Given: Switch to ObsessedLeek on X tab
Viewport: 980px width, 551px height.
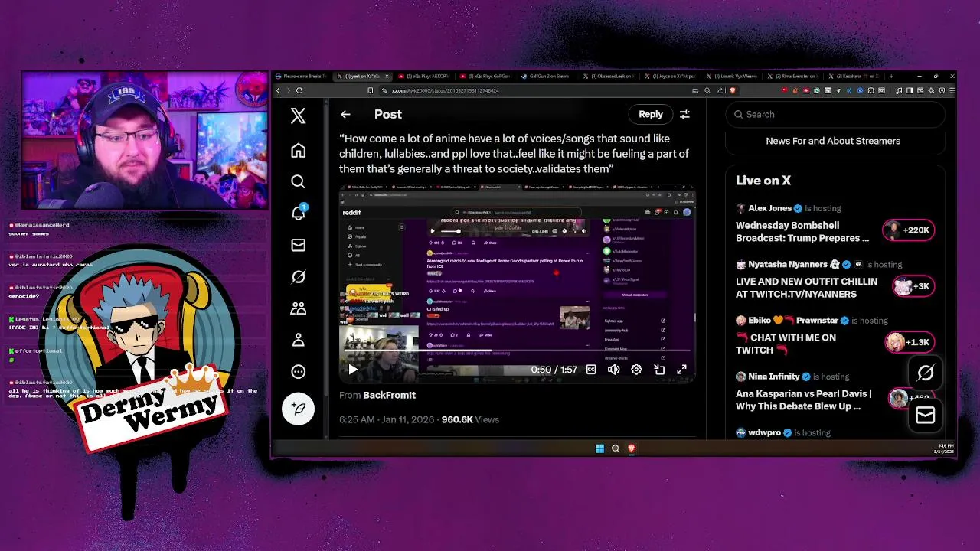Looking at the screenshot, I should coord(608,76).
